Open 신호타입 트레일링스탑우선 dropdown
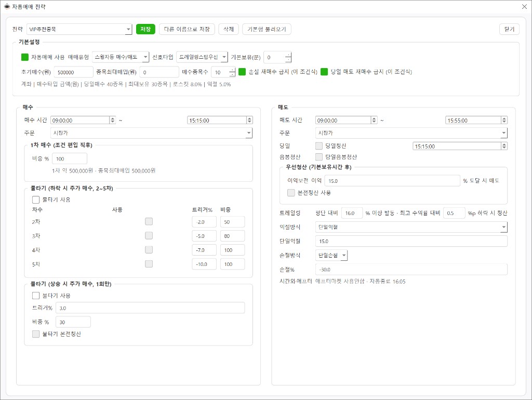Image resolution: width=532 pixels, height=400 pixels. 202,57
